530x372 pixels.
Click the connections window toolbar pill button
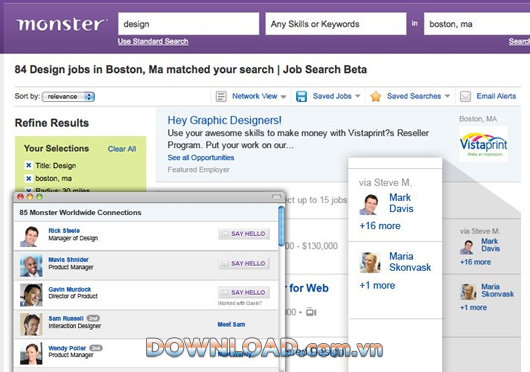(x=276, y=197)
